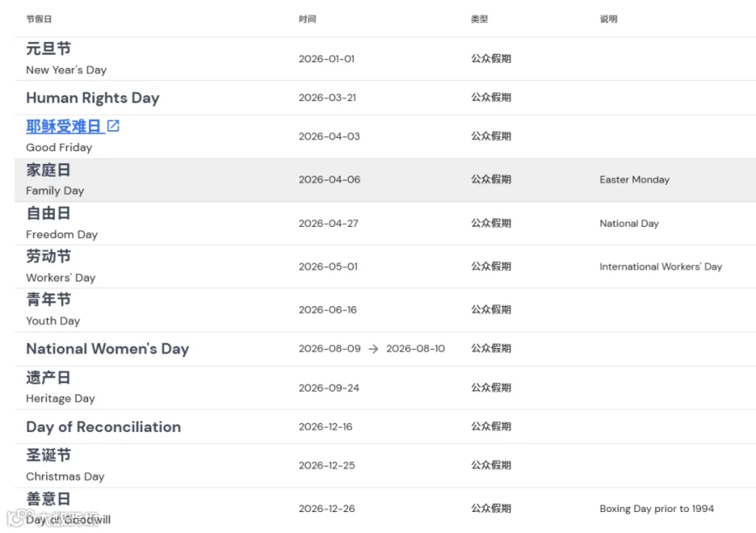The width and height of the screenshot is (756, 533).
Task: Click 公众假期 type in Freedom Day row
Action: coord(491,224)
